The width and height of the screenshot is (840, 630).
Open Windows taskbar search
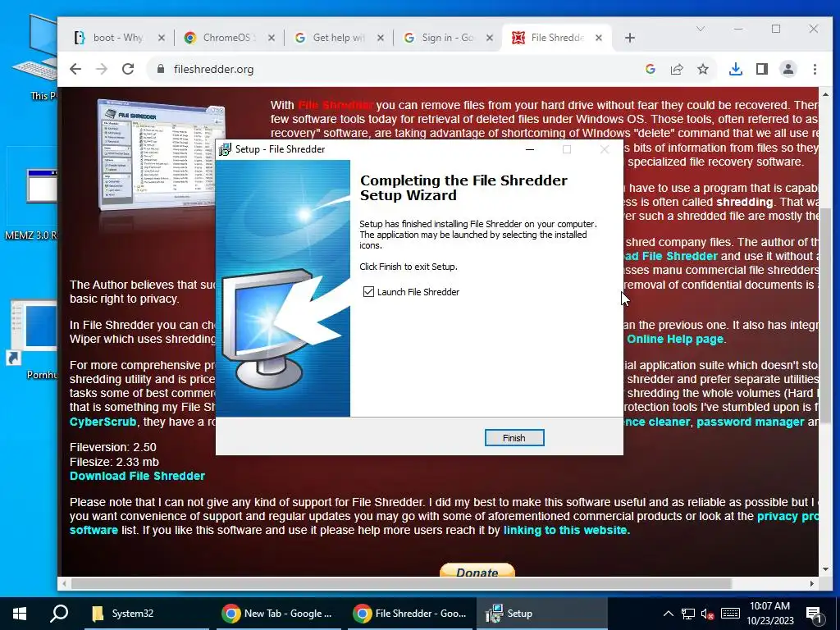click(59, 614)
